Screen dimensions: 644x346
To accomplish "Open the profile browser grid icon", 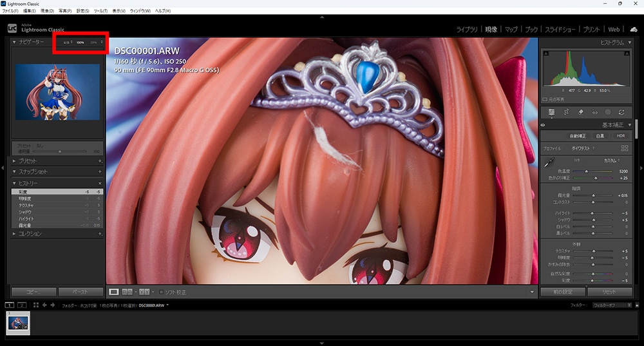I will [x=625, y=148].
